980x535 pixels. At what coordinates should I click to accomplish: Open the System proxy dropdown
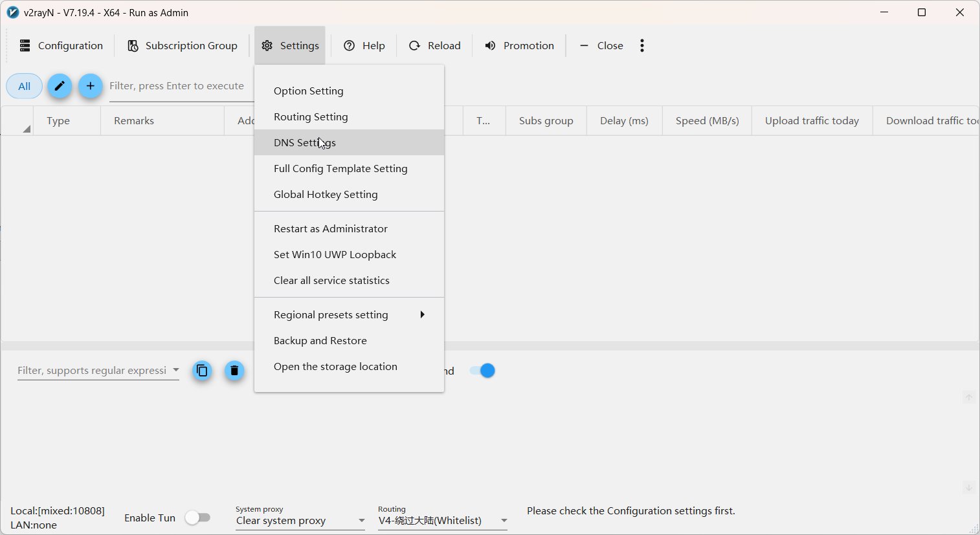(300, 520)
